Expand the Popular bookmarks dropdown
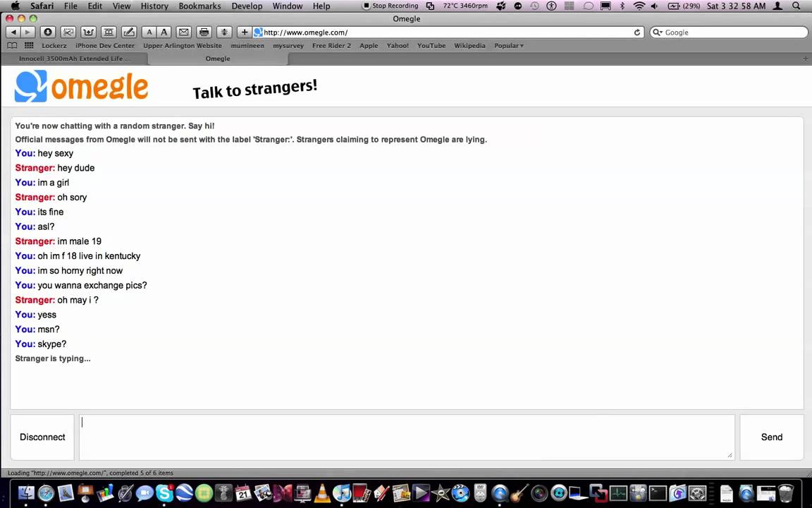Image resolution: width=812 pixels, height=508 pixels. pyautogui.click(x=508, y=46)
